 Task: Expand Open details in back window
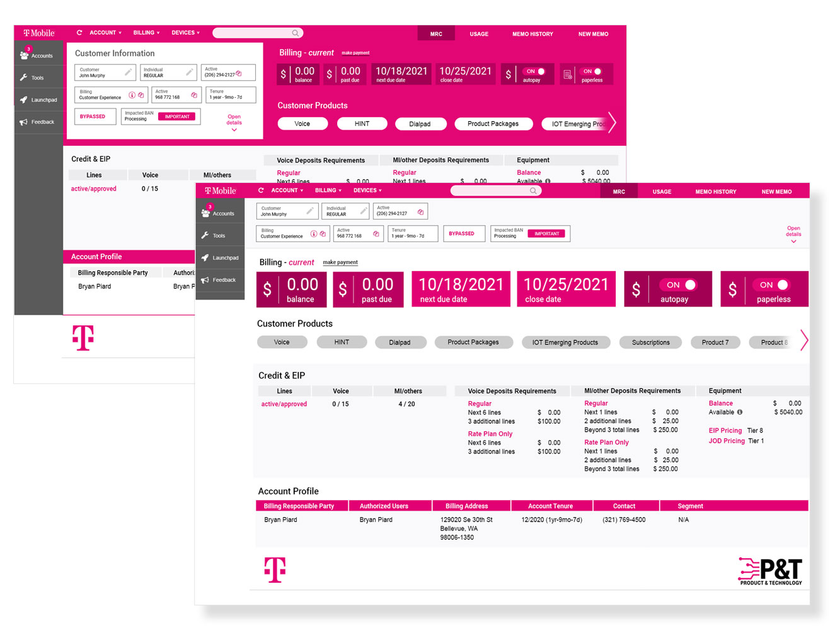pos(234,122)
